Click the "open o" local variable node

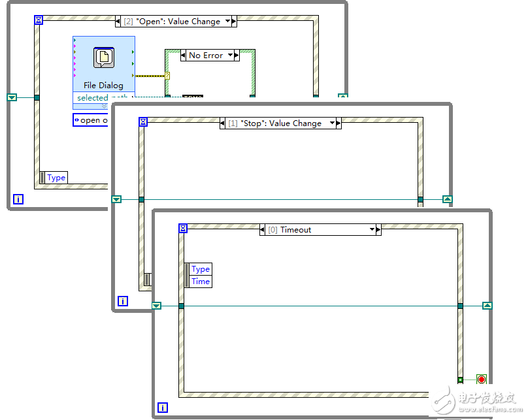click(91, 120)
